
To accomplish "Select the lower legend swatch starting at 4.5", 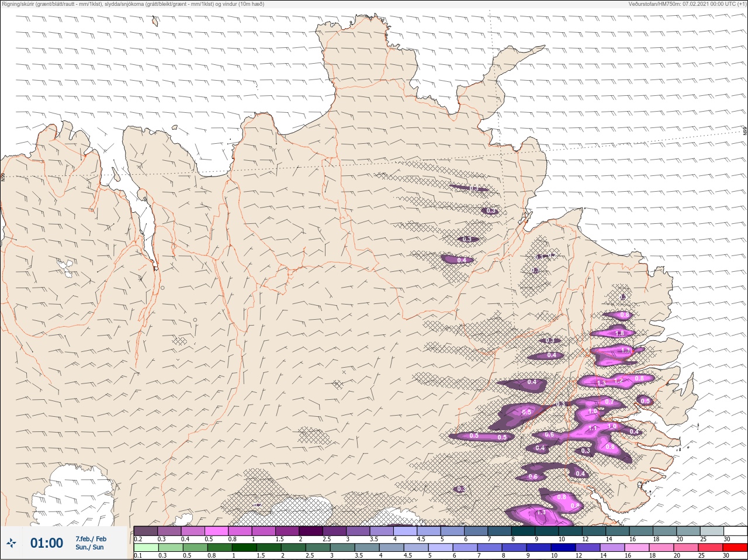I will pyautogui.click(x=417, y=548).
